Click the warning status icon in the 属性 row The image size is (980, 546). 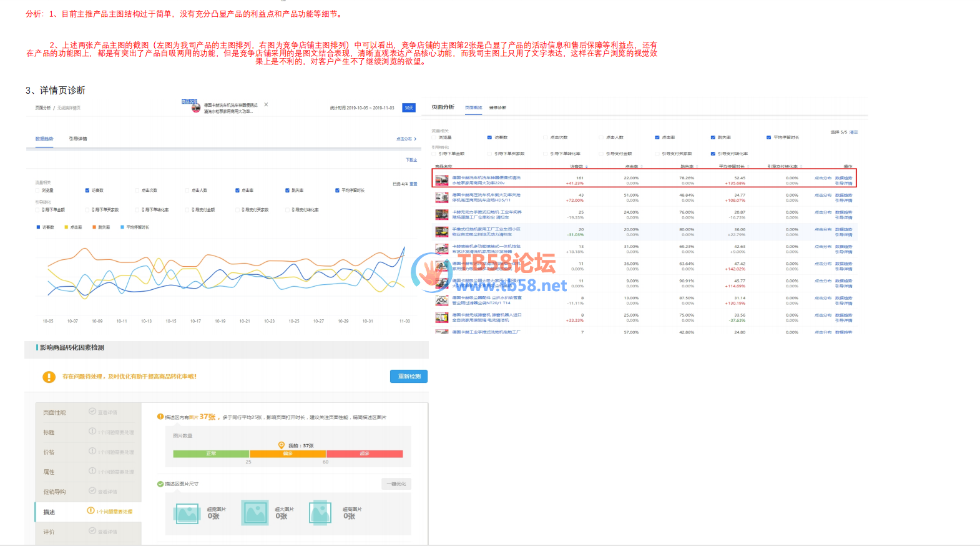point(92,471)
